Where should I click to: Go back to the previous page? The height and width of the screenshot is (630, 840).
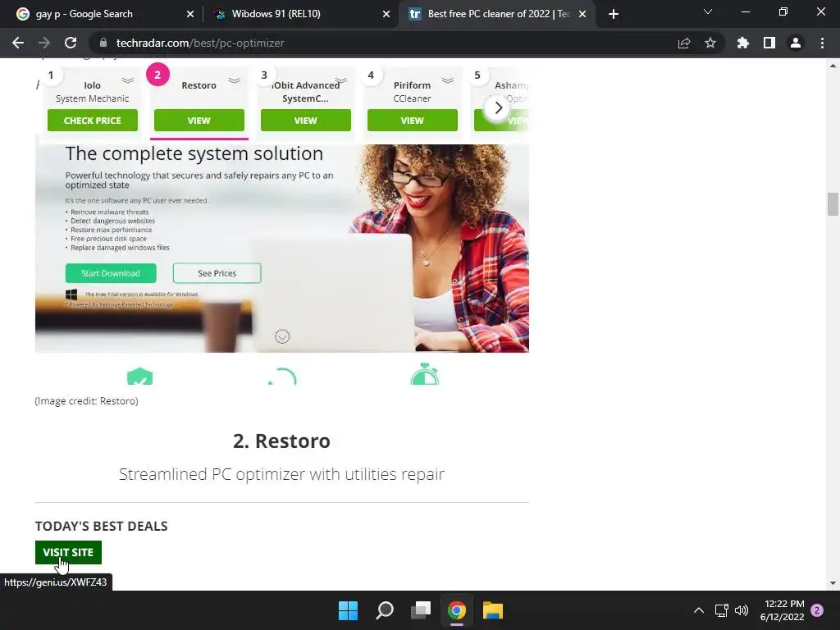tap(18, 43)
